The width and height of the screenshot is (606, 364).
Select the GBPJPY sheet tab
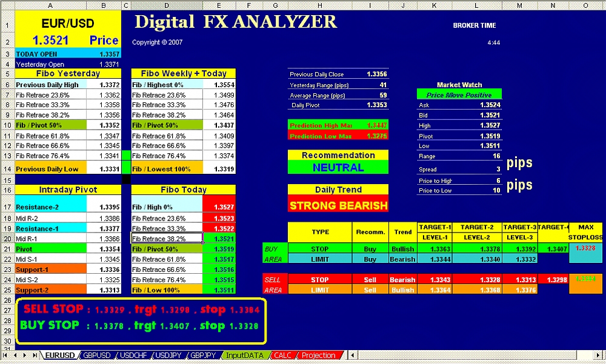(205, 356)
